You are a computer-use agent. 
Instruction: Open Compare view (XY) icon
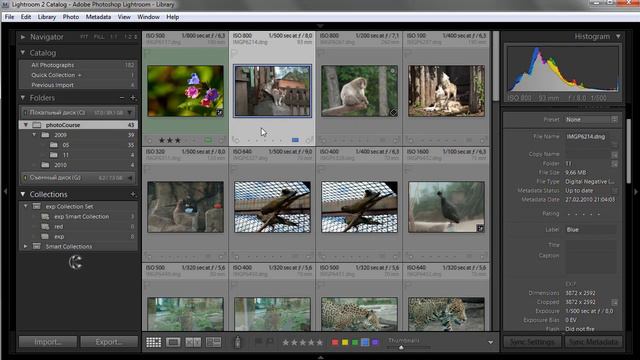(193, 342)
